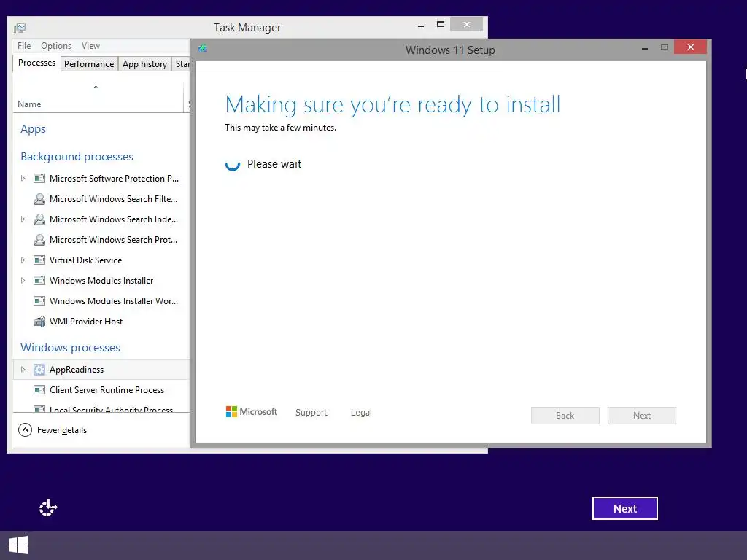Viewport: 747px width, 560px height.
Task: Expand Microsoft Software Protection process
Action: pos(23,179)
